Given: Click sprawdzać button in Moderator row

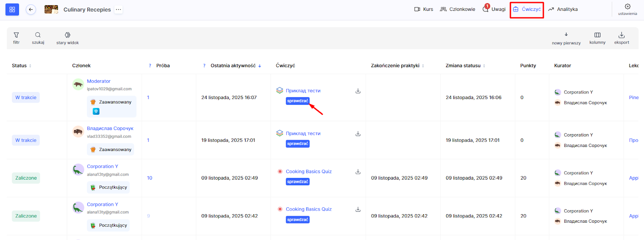Looking at the screenshot, I should coord(297,101).
